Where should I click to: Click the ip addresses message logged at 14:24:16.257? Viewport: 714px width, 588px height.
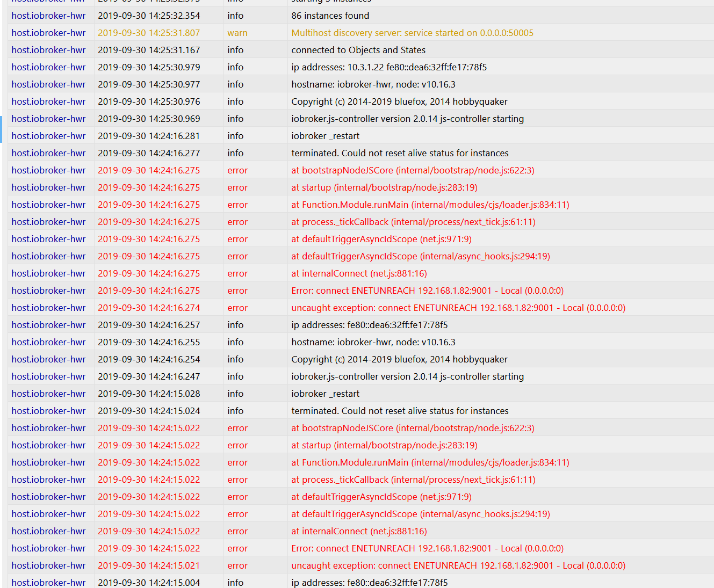pos(369,325)
